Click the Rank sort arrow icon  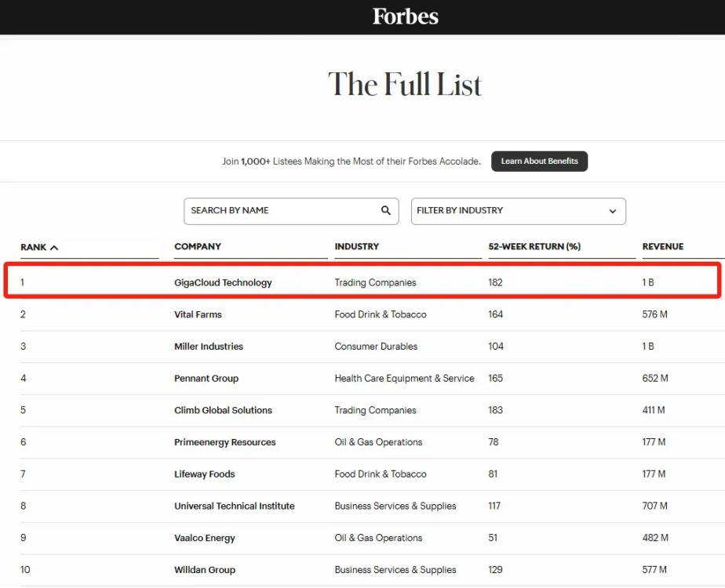coord(54,248)
